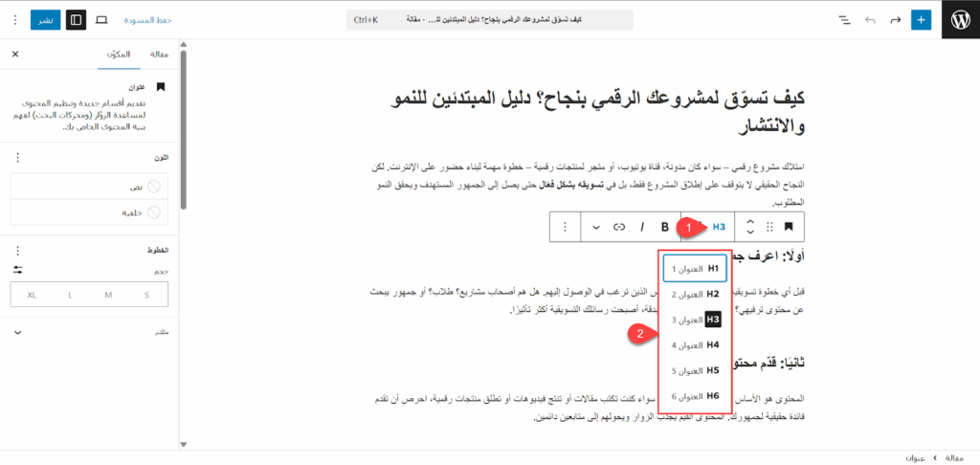The image size is (980, 465).
Task: Toggle italic I formatting in block toolbar
Action: pyautogui.click(x=641, y=227)
